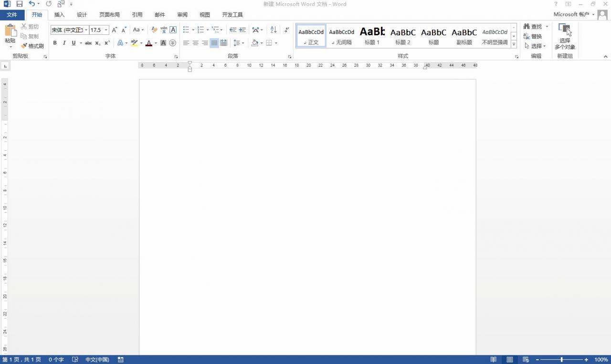Click the enclosed characters (circled 字) icon
Viewport: 611px width, 364px height.
(x=173, y=43)
